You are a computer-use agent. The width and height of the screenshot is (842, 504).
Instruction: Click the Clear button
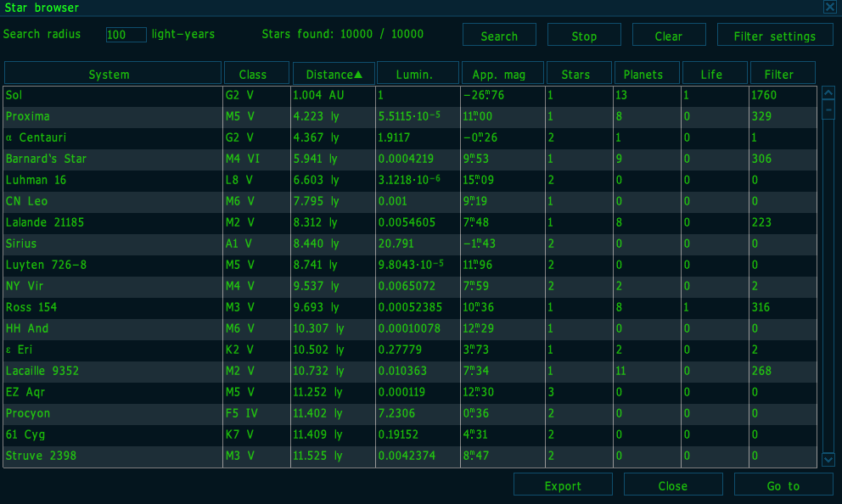669,35
